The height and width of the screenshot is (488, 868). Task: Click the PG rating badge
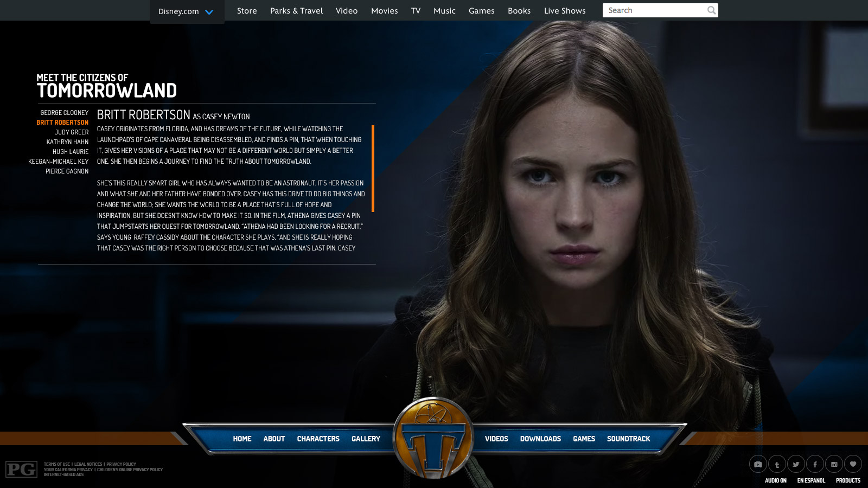coord(21,469)
